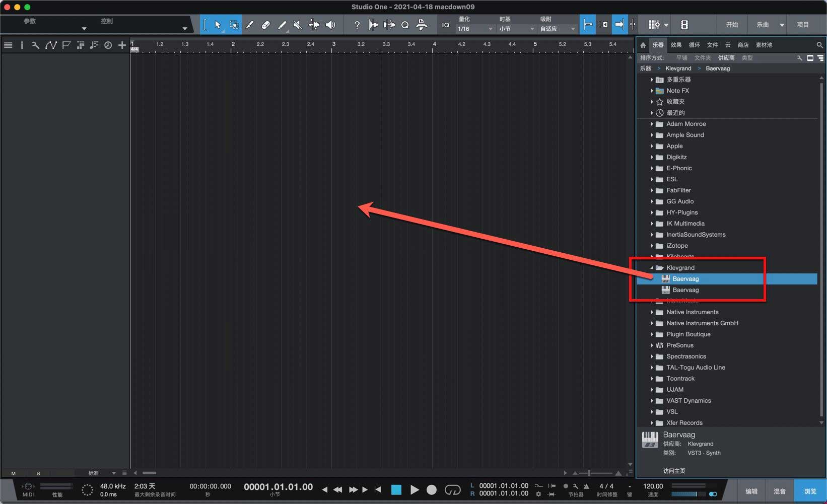Click the question mark help icon
827x504 pixels.
point(357,25)
